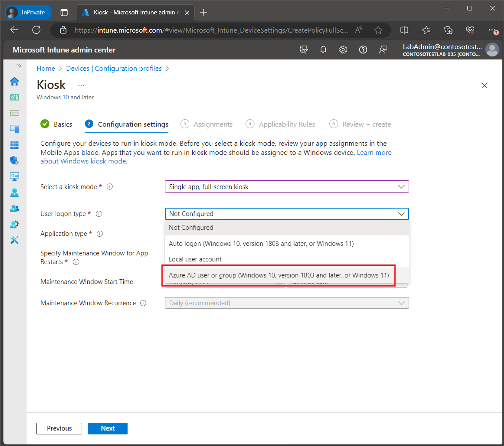Choose Local user account option
Screen dimensions: 504x446
(x=287, y=259)
